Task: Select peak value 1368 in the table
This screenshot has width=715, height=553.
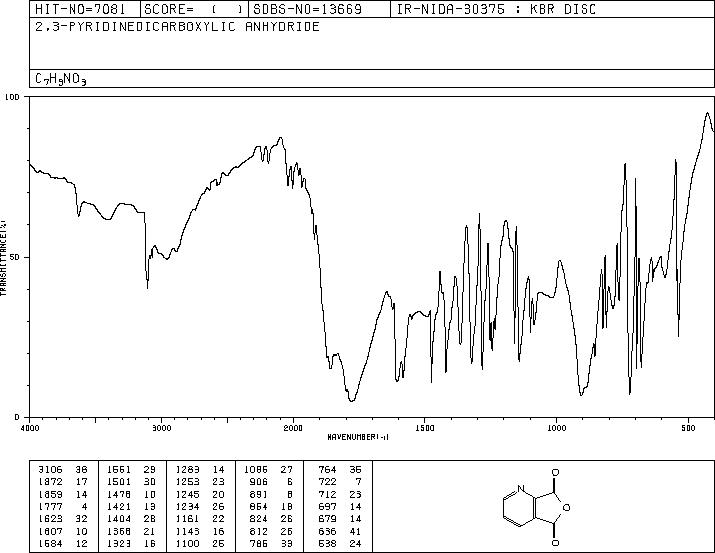Action: coord(119,531)
